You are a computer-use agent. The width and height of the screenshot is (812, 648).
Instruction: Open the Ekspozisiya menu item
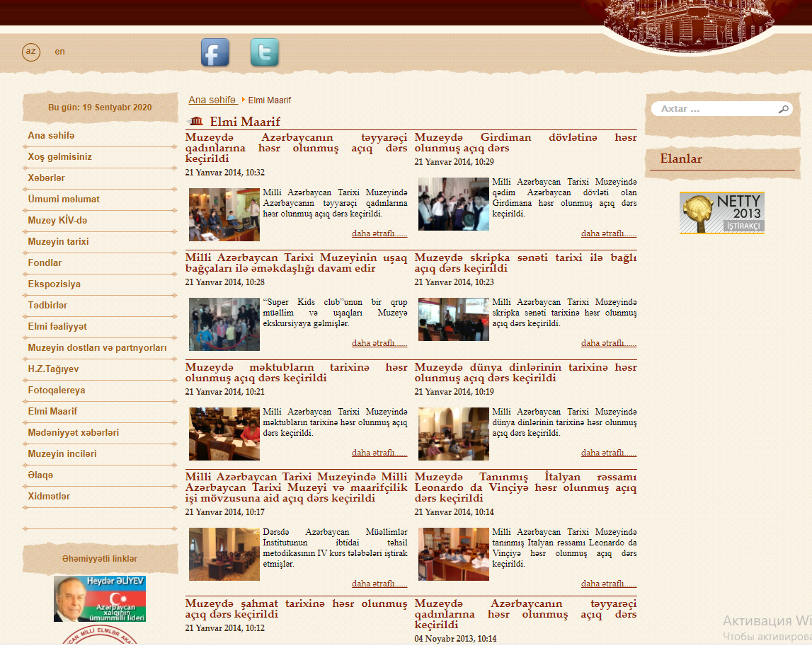coord(55,284)
